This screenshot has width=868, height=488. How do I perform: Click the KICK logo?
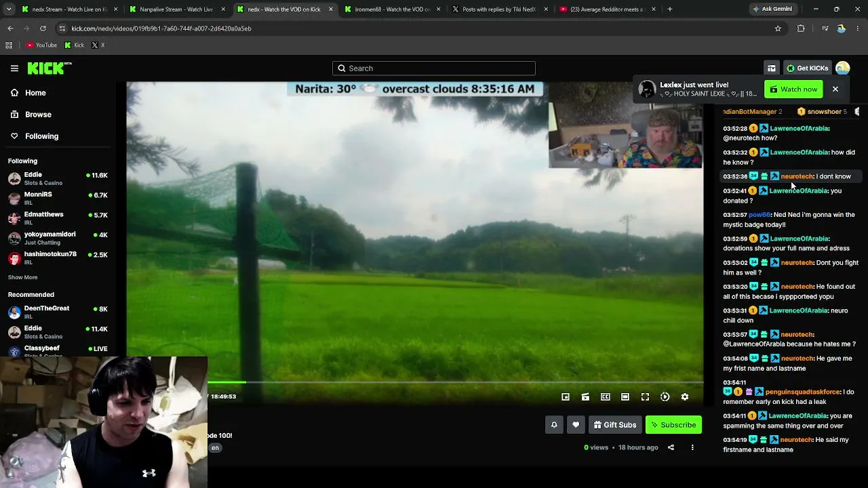[x=50, y=68]
